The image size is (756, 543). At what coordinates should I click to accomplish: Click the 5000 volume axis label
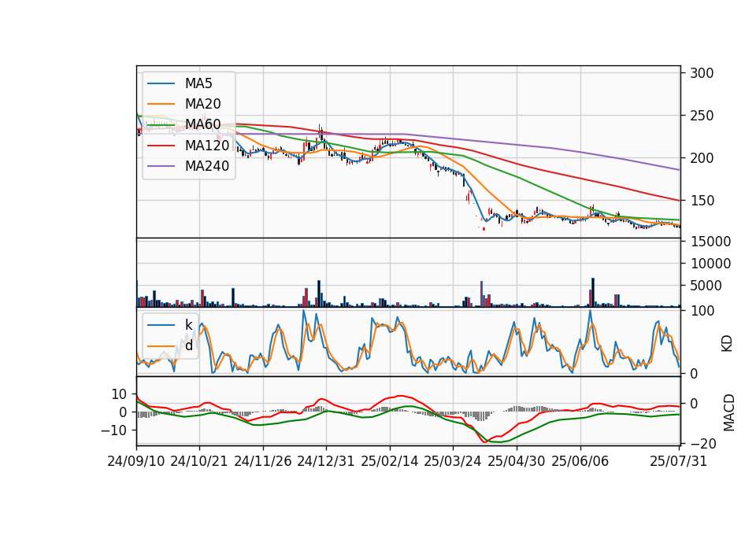[706, 286]
